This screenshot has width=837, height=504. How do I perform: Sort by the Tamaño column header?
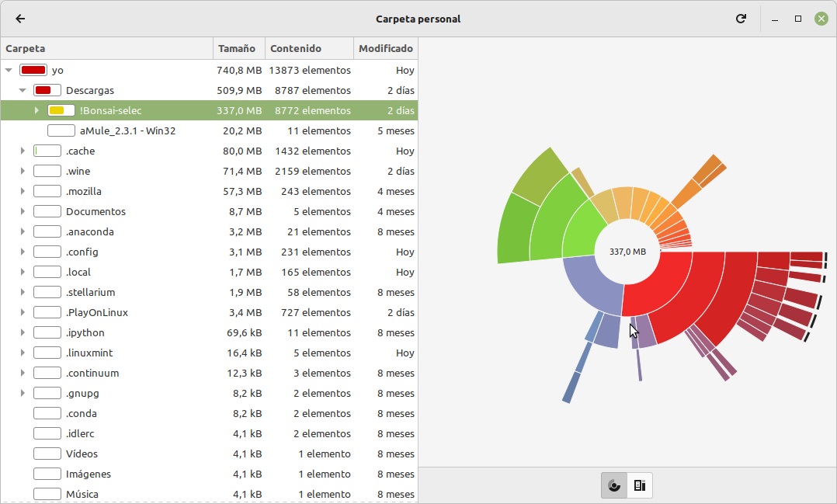tap(238, 48)
